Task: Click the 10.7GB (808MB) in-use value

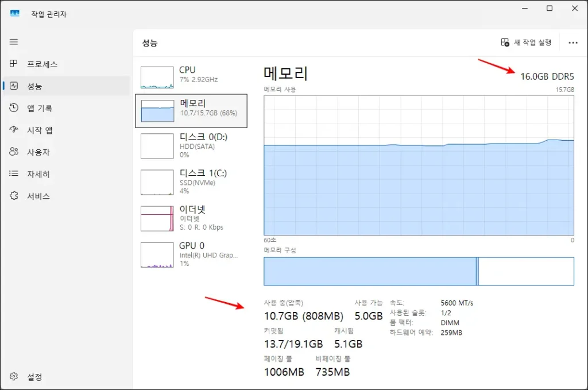Action: pos(304,316)
